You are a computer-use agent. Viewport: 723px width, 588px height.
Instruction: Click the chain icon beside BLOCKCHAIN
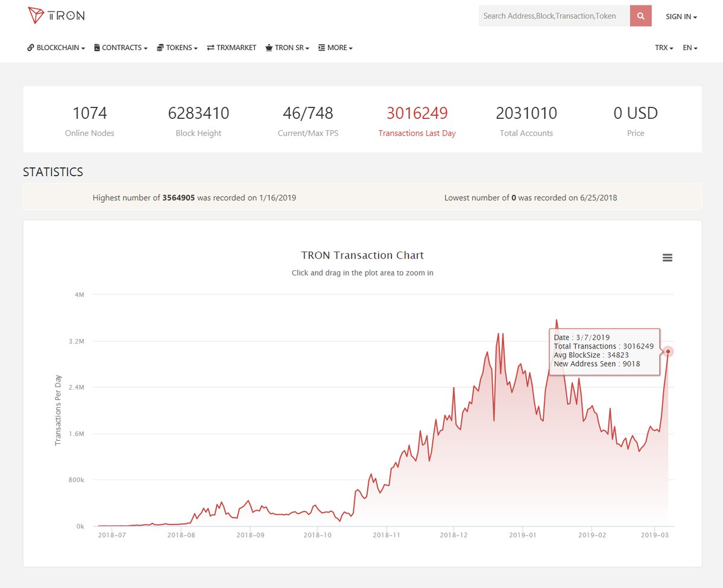[31, 48]
